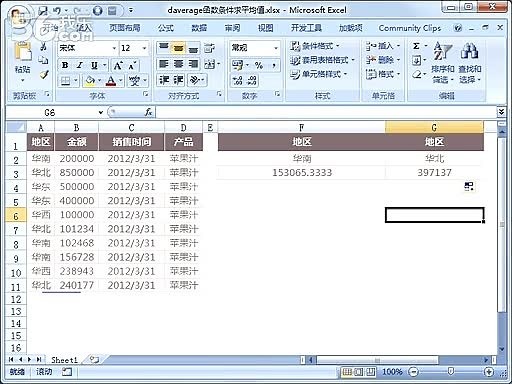Switch to the 页面布局 tab
Viewport: 512px width, 384px height.
(x=125, y=28)
